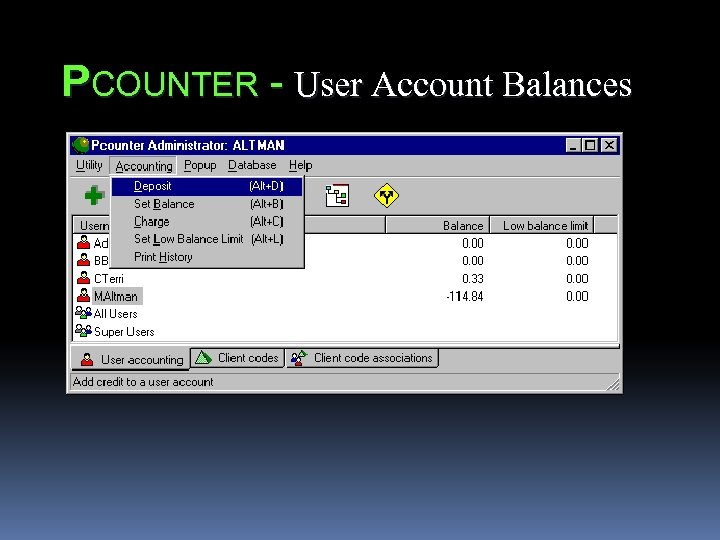Click the Username column header
Image resolution: width=720 pixels, height=540 pixels.
coord(92,225)
